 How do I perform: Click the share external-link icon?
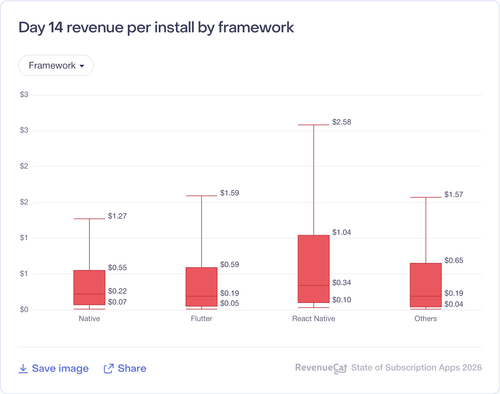coord(108,369)
